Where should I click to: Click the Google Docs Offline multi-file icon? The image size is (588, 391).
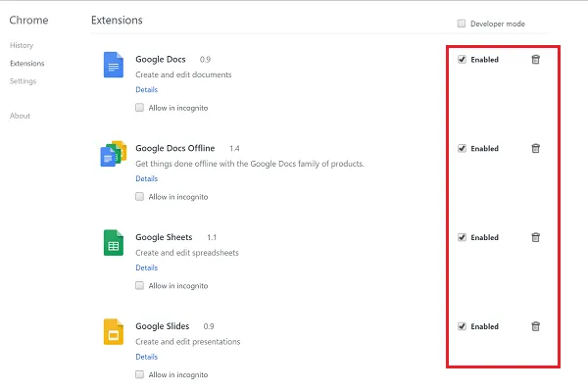pos(114,154)
